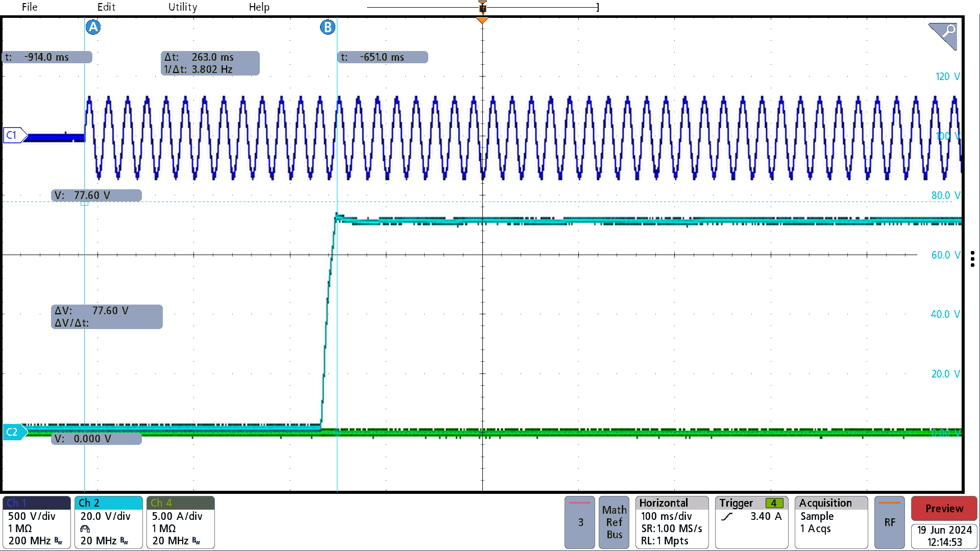Screen dimensions: 980x551
Task: Select cursor B marker
Action: tap(328, 27)
